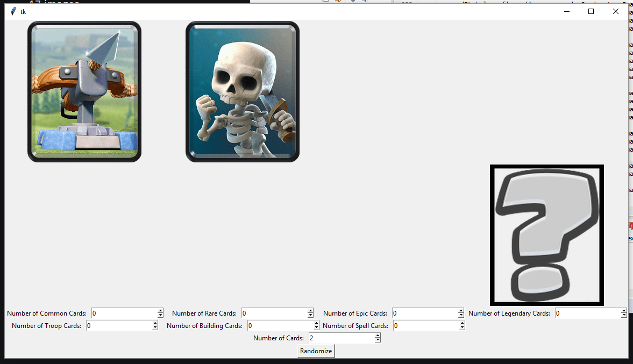The width and height of the screenshot is (633, 364).
Task: Focus the Number of Spell Cards field
Action: (x=426, y=326)
